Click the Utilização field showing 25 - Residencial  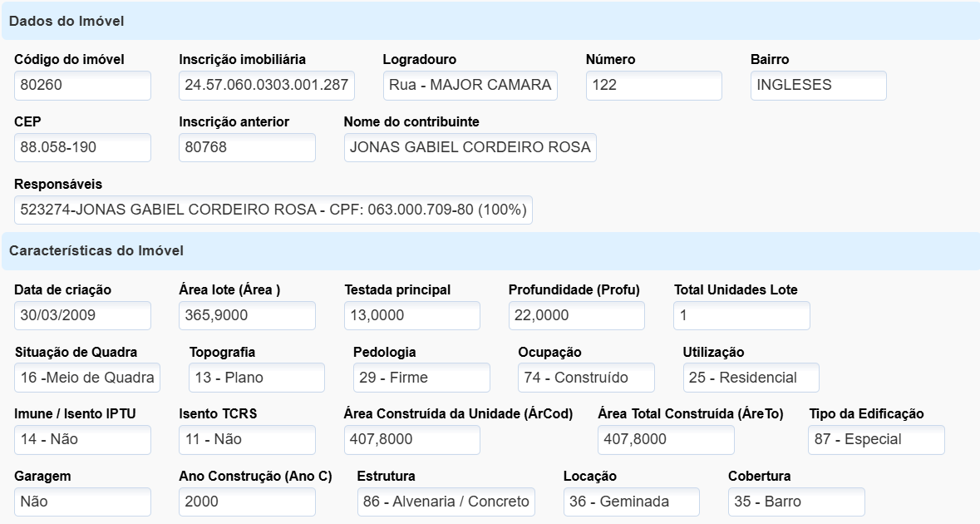coord(751,378)
